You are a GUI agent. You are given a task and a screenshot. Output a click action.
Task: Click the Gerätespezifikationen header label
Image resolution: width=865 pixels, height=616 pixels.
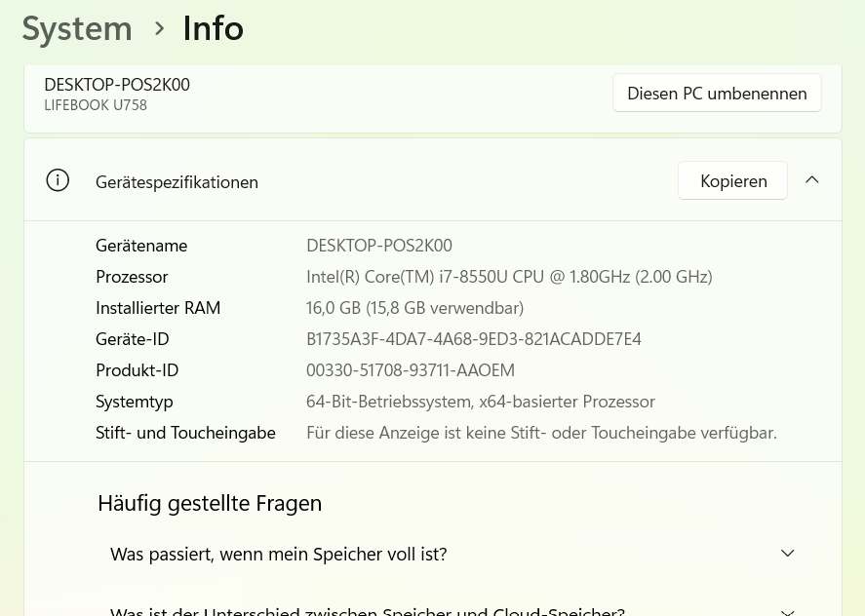click(x=177, y=182)
